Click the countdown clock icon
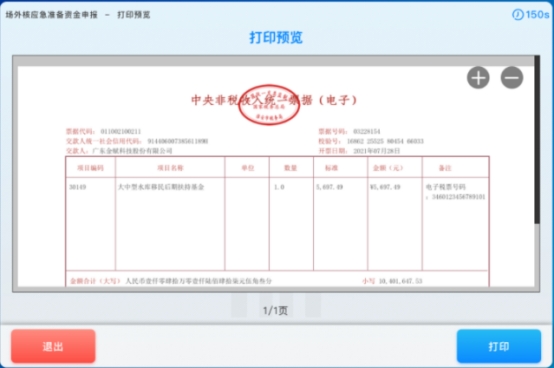The width and height of the screenshot is (554, 368). pyautogui.click(x=518, y=14)
